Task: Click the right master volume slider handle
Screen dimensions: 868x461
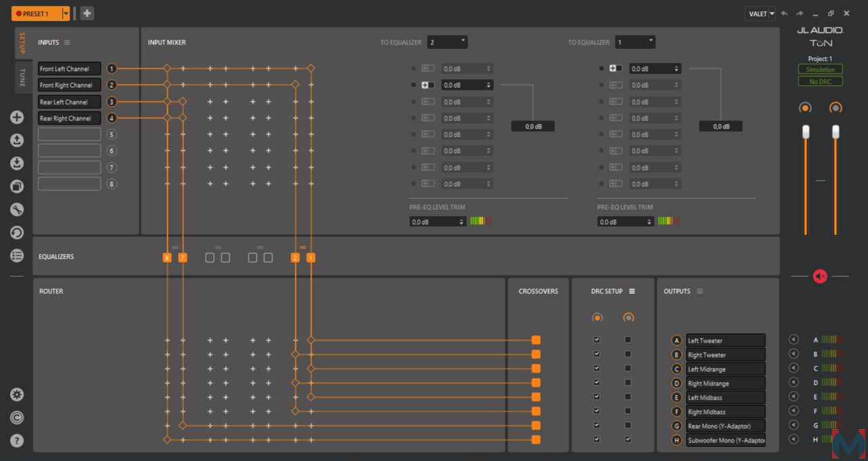Action: coord(835,132)
